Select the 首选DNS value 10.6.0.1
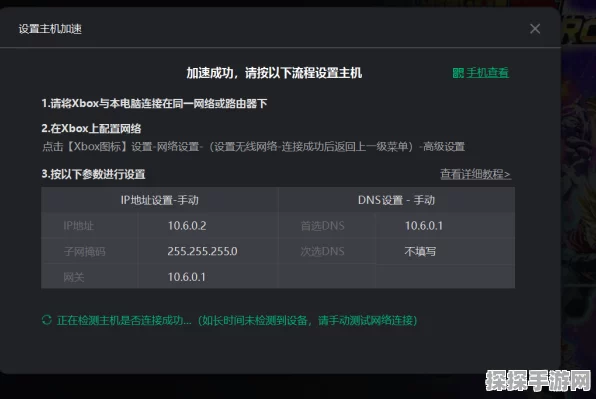This screenshot has height=399, width=596. [424, 226]
